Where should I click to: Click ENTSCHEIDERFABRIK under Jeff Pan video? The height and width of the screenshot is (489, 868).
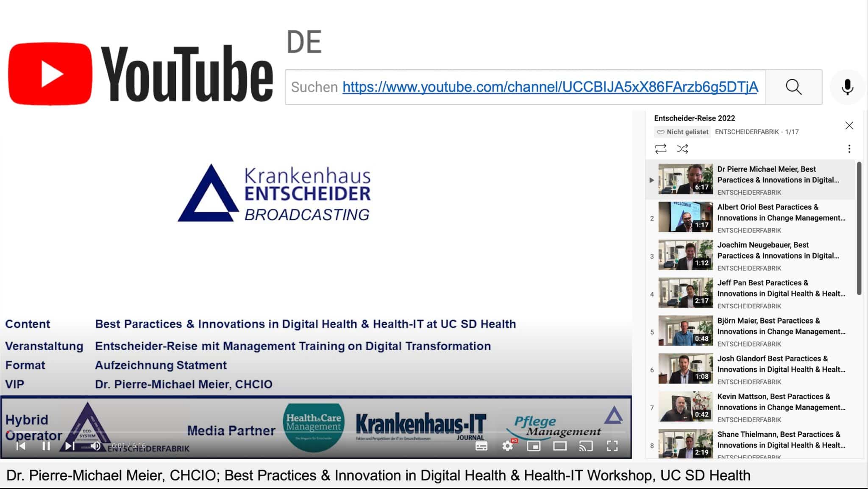[x=749, y=306]
